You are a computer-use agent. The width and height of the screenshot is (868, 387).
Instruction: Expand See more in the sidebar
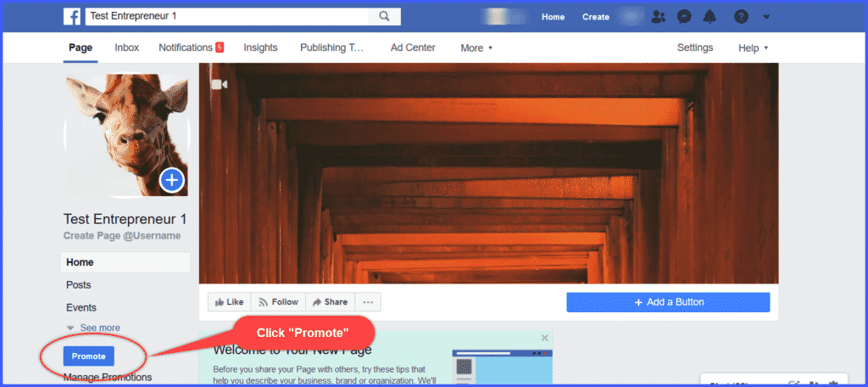[x=98, y=328]
